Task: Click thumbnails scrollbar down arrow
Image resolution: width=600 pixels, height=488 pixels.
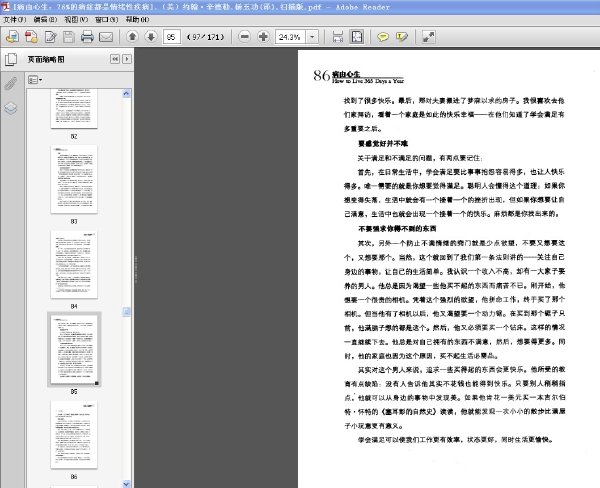Action: click(126, 484)
